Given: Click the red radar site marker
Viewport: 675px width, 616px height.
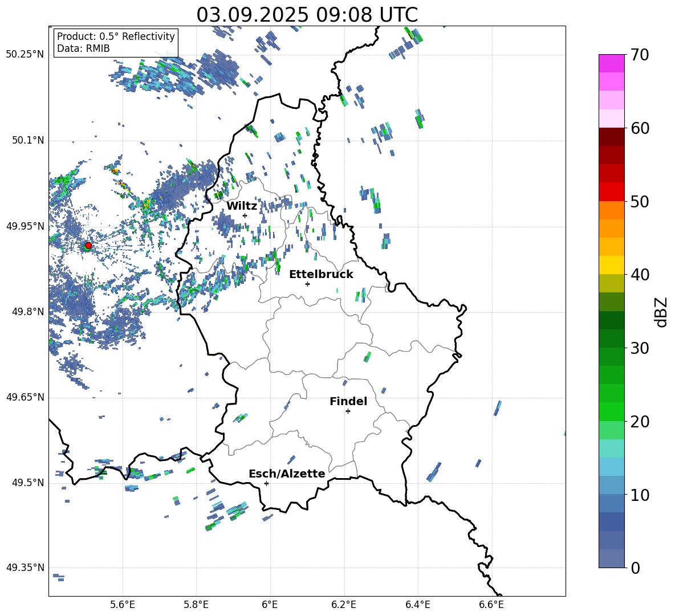Looking at the screenshot, I should point(88,245).
